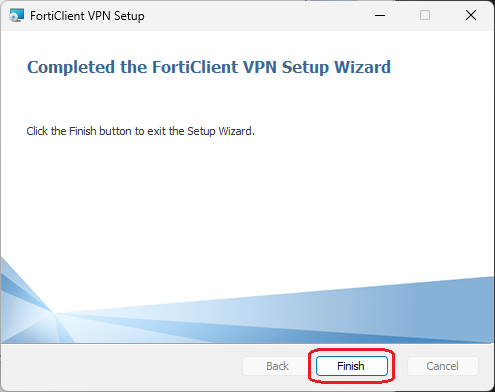Minimize the FortiClient VPN Setup window

(380, 15)
